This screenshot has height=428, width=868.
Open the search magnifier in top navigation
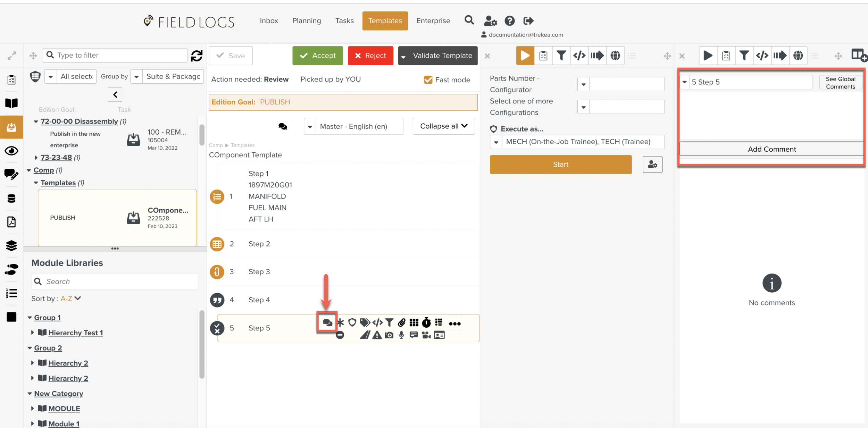(x=469, y=20)
